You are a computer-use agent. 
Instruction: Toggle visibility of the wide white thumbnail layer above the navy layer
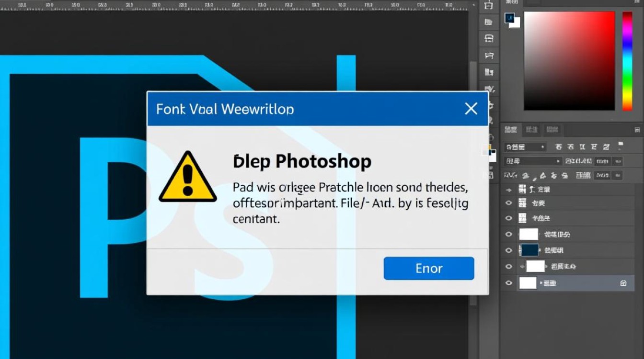click(x=509, y=234)
